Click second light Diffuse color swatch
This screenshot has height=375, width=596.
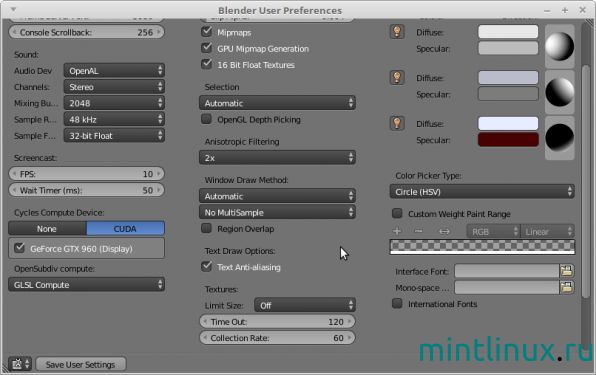coord(508,78)
